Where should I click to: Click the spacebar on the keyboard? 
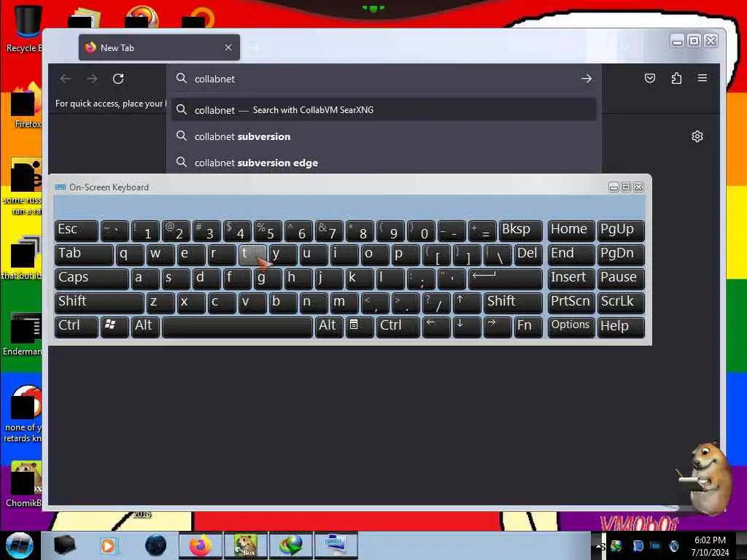pos(237,327)
